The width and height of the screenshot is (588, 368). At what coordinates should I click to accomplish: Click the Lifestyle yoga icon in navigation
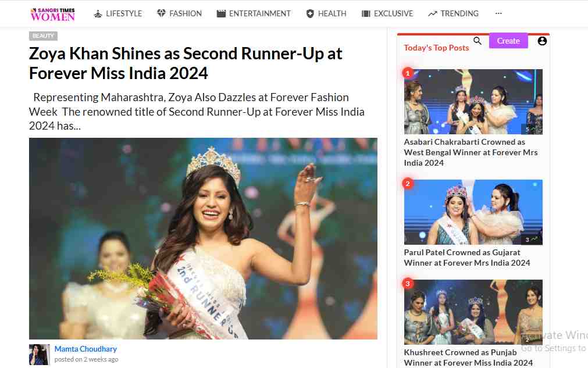(x=98, y=14)
